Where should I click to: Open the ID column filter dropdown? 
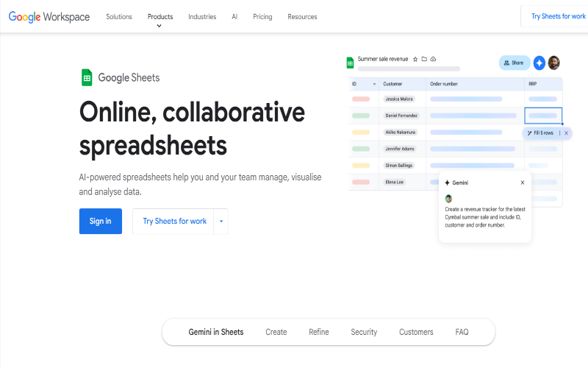[374, 84]
